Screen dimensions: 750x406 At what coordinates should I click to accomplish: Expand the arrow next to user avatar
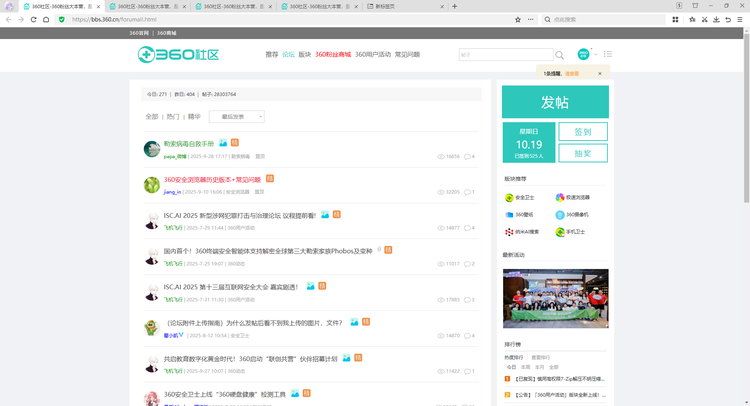[x=596, y=54]
